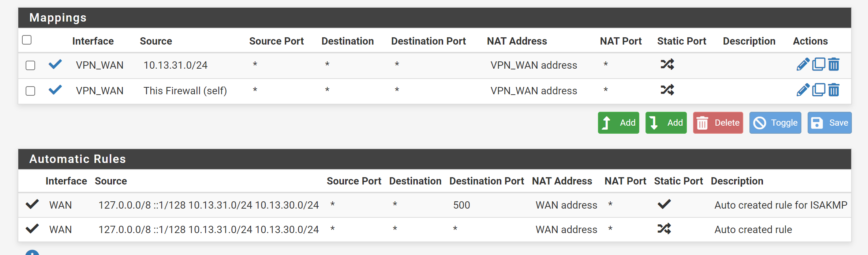This screenshot has height=255, width=868.
Task: Edit the This Firewall (self) mapping
Action: coord(803,90)
